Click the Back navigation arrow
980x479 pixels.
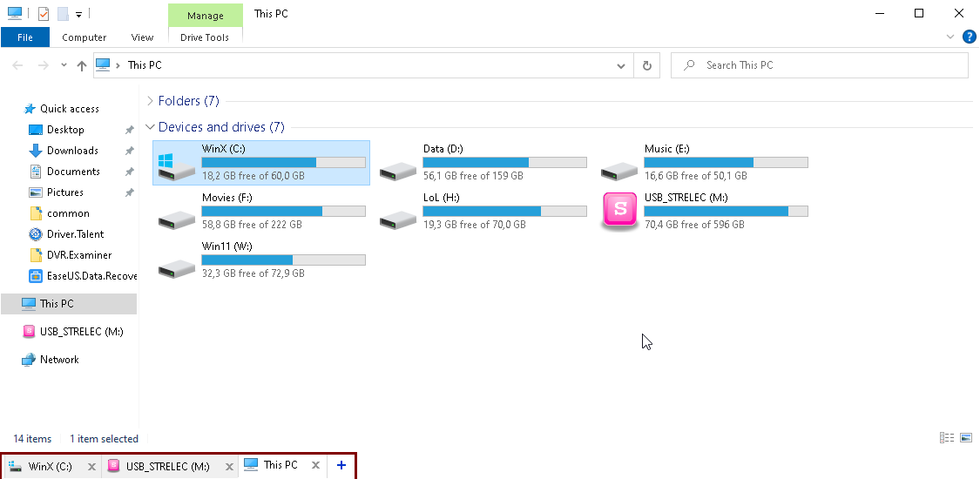pyautogui.click(x=17, y=65)
